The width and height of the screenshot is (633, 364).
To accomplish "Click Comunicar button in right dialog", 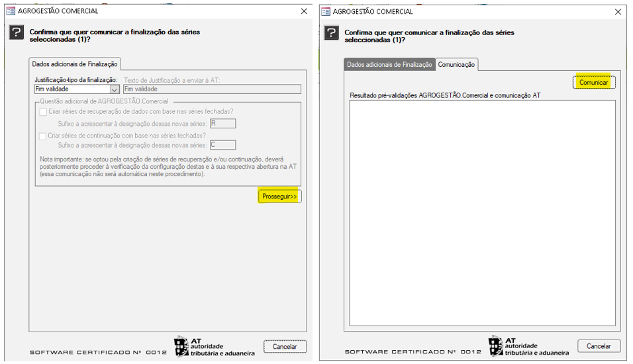I will point(593,82).
